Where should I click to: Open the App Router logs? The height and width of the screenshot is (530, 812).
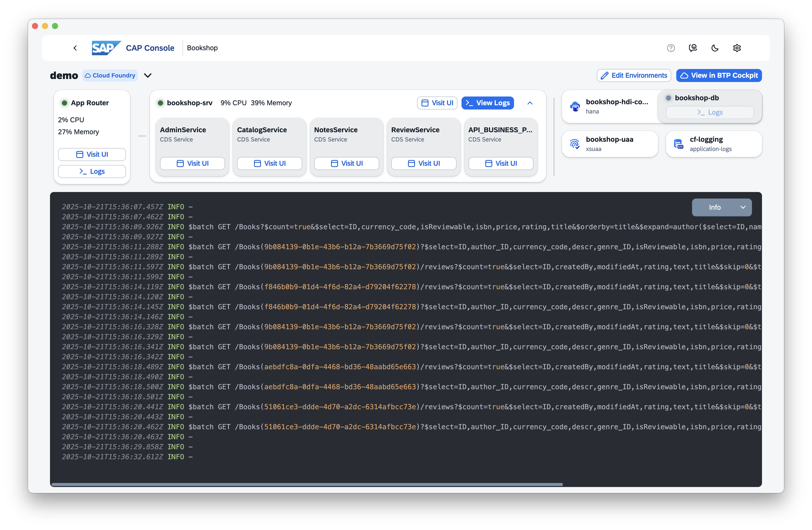(x=92, y=171)
